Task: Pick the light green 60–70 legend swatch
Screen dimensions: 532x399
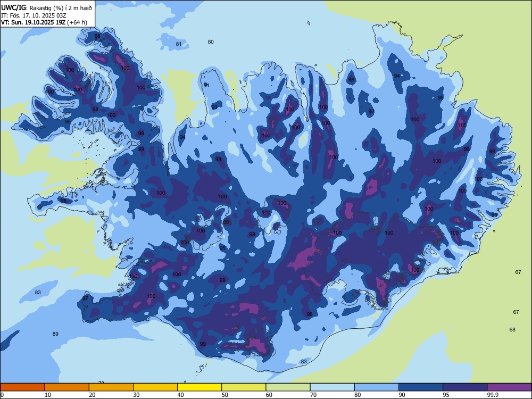Action: [x=288, y=387]
